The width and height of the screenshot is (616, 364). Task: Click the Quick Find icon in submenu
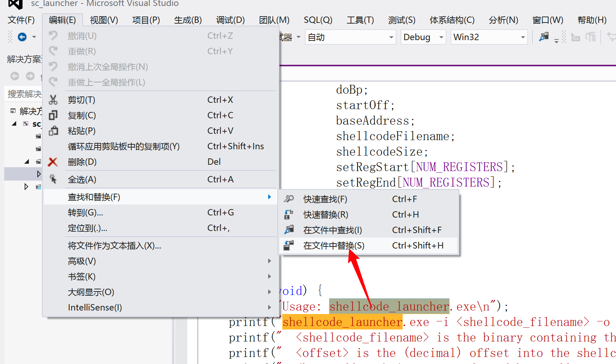289,199
